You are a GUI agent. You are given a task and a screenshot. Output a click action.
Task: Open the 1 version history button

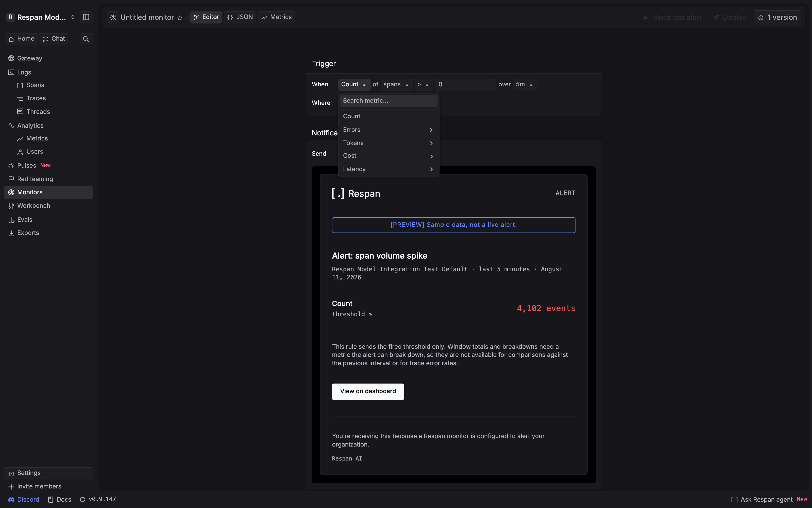pyautogui.click(x=777, y=18)
